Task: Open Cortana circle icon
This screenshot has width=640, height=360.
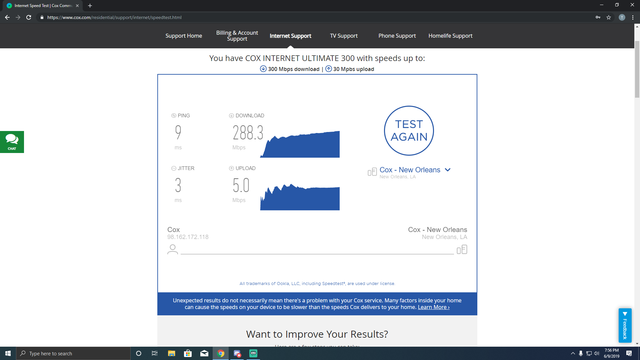Action: click(138, 353)
